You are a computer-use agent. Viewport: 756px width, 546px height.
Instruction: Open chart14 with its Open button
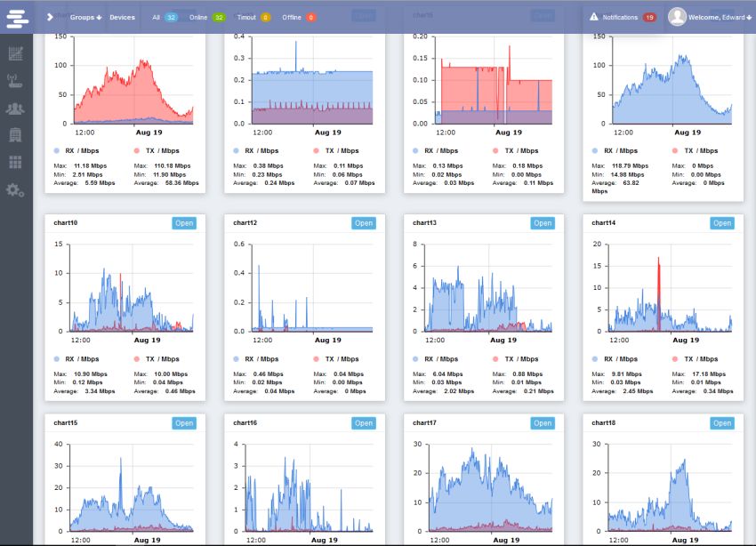[722, 223]
